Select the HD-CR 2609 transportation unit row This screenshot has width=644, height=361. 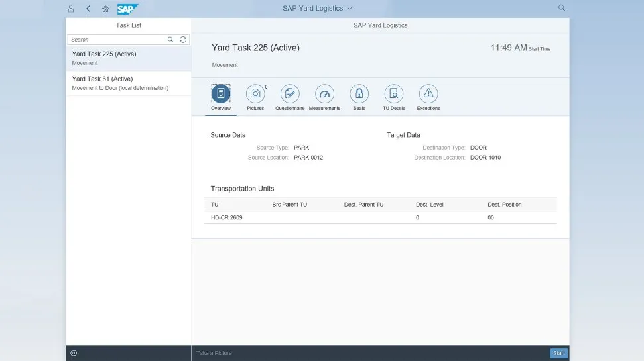coord(380,217)
